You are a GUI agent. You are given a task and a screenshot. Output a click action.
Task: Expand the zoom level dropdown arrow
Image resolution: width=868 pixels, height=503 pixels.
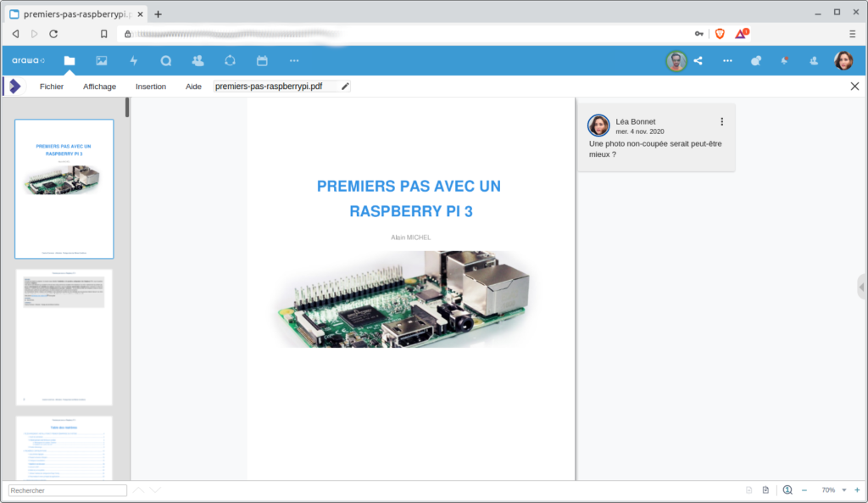coord(844,490)
